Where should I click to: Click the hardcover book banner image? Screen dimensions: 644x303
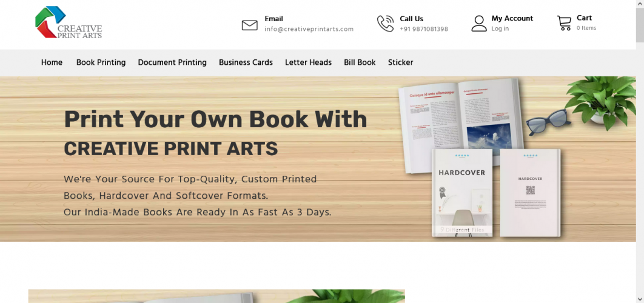pyautogui.click(x=318, y=159)
